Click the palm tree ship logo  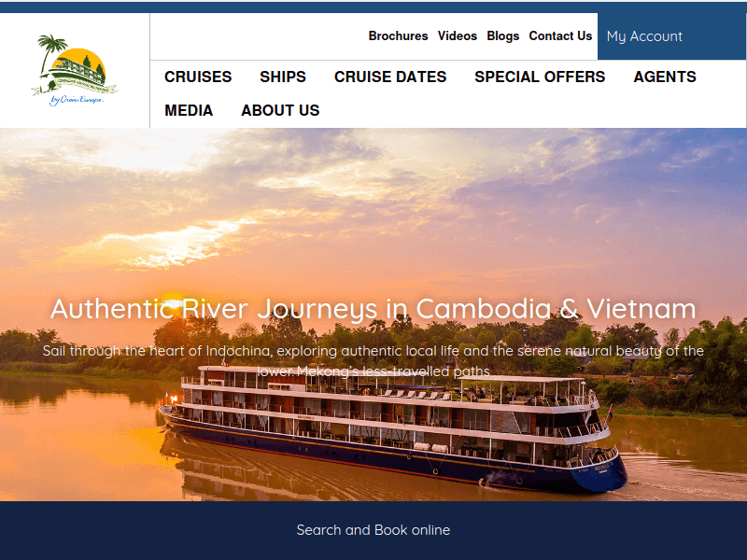75,70
